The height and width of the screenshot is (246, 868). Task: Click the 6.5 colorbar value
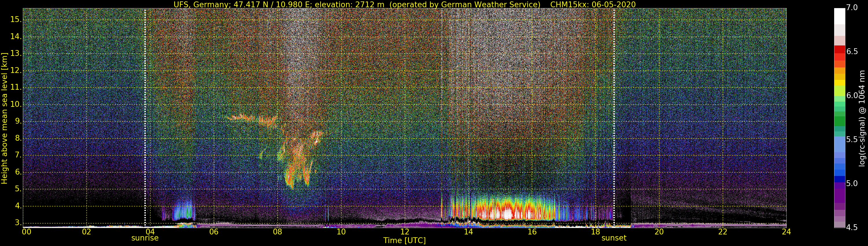pyautogui.click(x=852, y=52)
